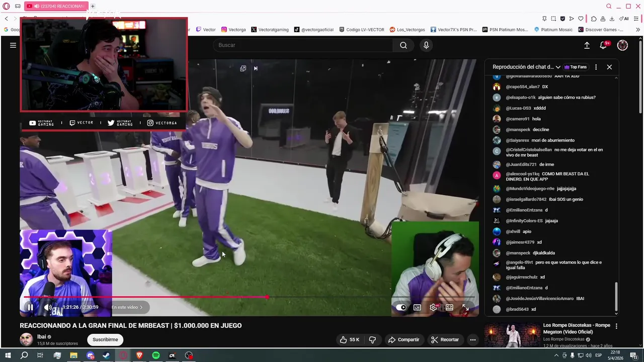
Task: Open YouTube notifications bell
Action: pos(603,45)
